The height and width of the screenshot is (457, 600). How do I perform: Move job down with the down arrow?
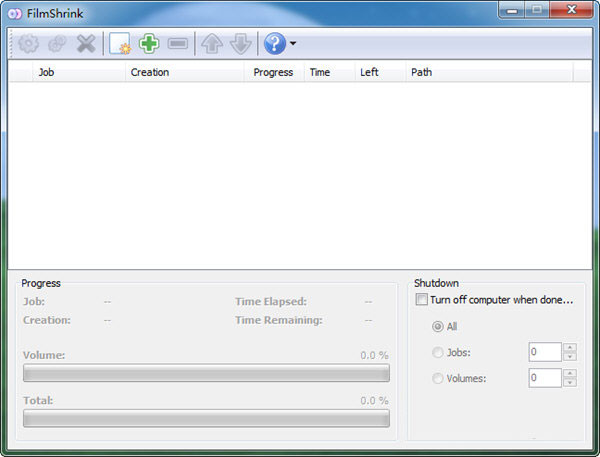click(x=241, y=44)
